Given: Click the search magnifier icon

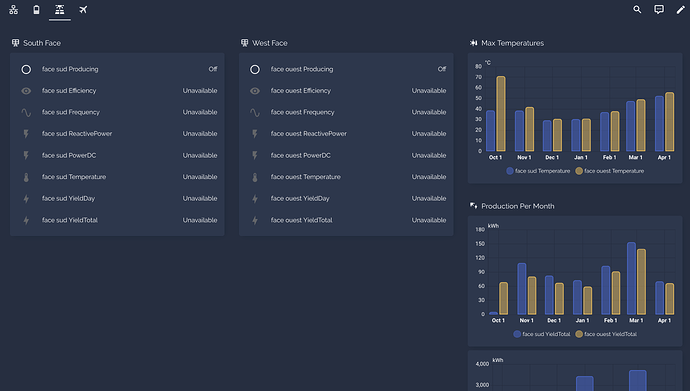Looking at the screenshot, I should click(x=637, y=10).
